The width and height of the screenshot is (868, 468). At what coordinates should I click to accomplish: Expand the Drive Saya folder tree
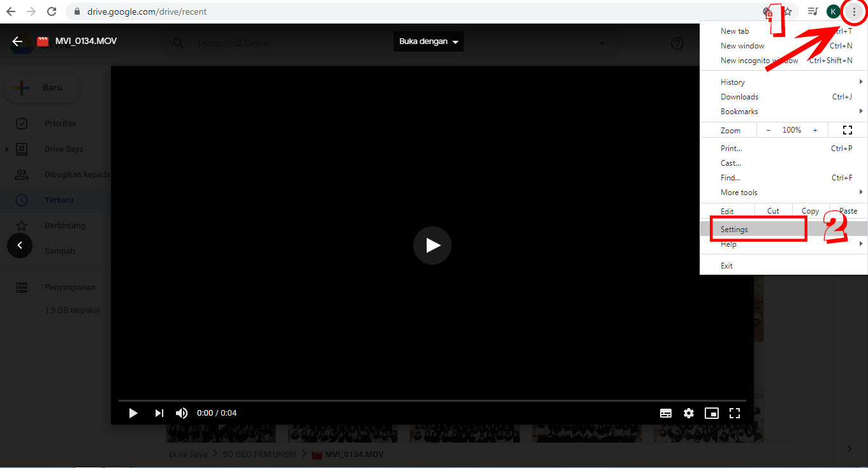click(x=7, y=149)
